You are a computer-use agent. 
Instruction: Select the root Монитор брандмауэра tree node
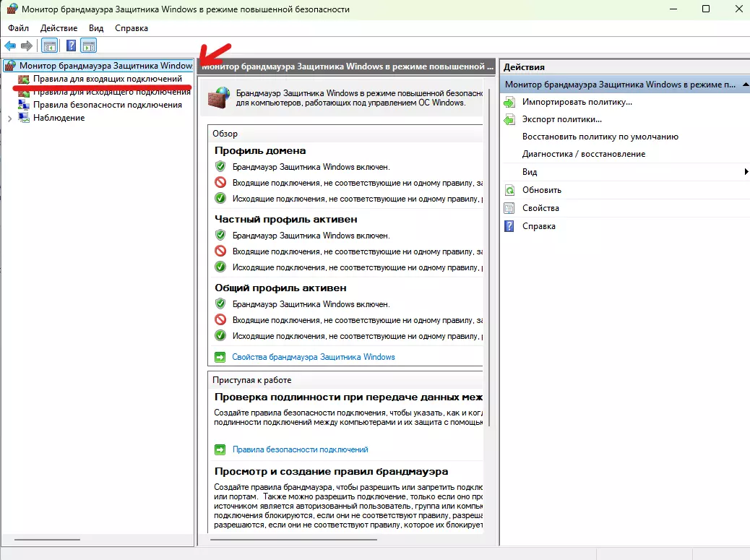(105, 66)
